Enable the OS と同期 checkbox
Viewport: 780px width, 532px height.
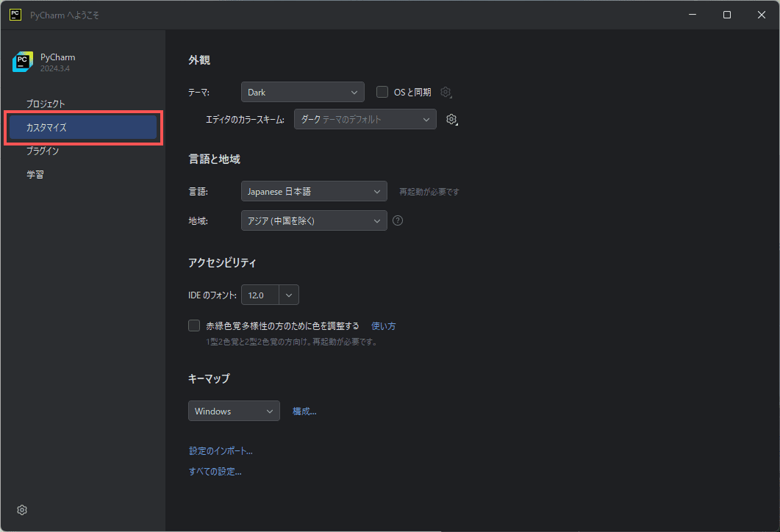(x=382, y=92)
